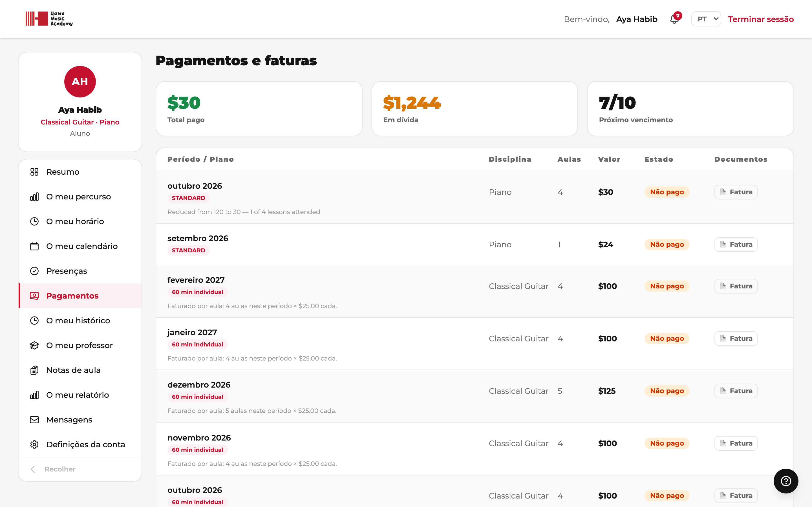Image resolution: width=812 pixels, height=507 pixels.
Task: Click the AH profile avatar
Action: 80,81
